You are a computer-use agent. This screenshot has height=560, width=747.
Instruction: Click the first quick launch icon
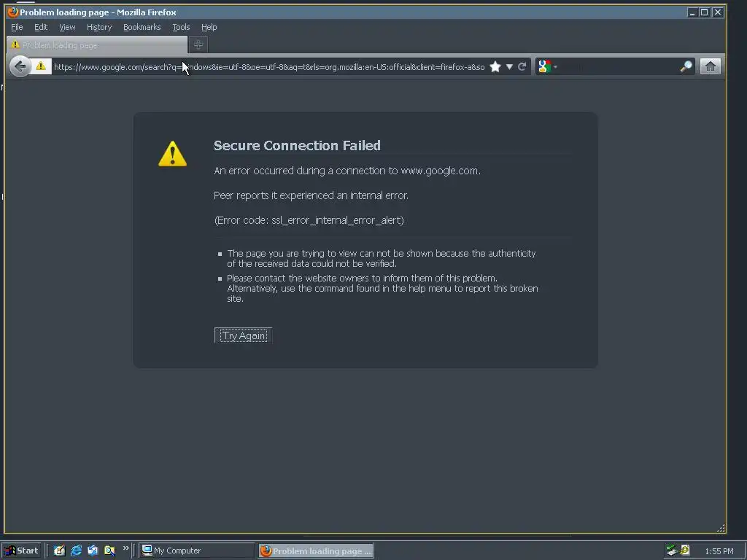(x=59, y=551)
